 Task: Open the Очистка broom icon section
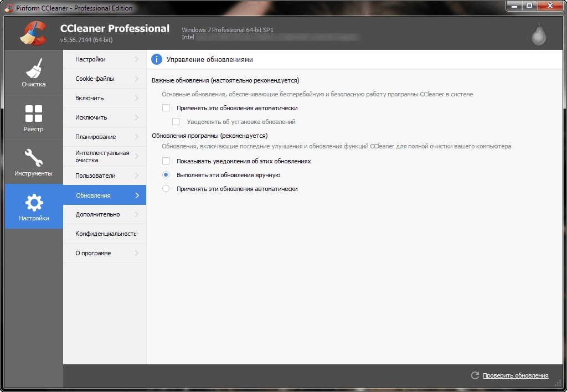[x=34, y=73]
